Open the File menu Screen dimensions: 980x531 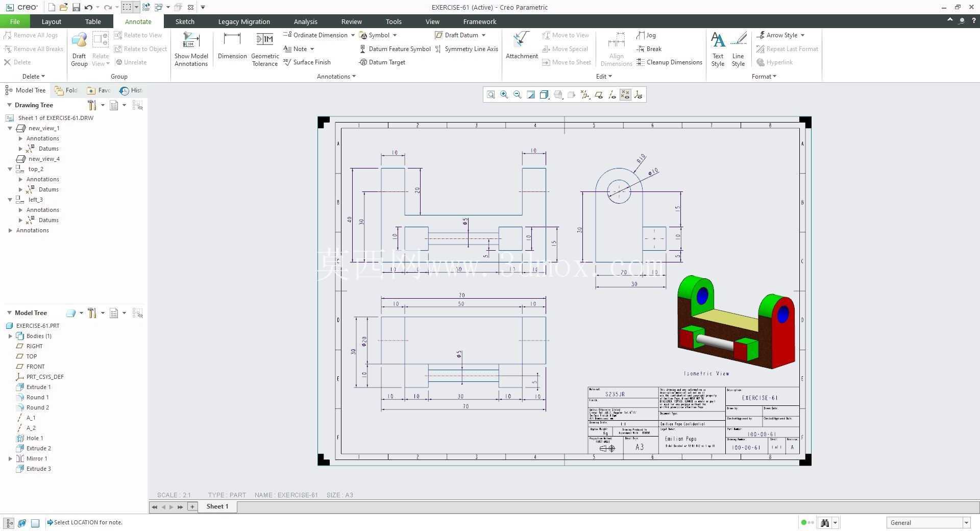(15, 21)
